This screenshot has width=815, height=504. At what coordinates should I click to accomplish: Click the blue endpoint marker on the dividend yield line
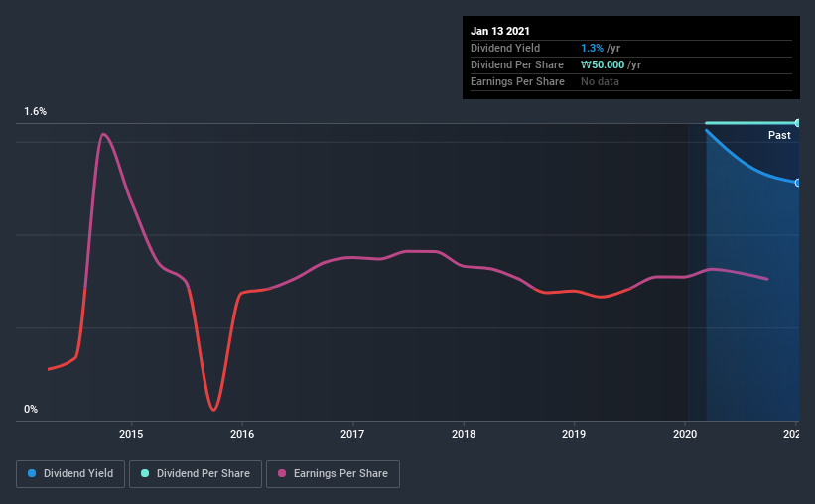tap(797, 183)
